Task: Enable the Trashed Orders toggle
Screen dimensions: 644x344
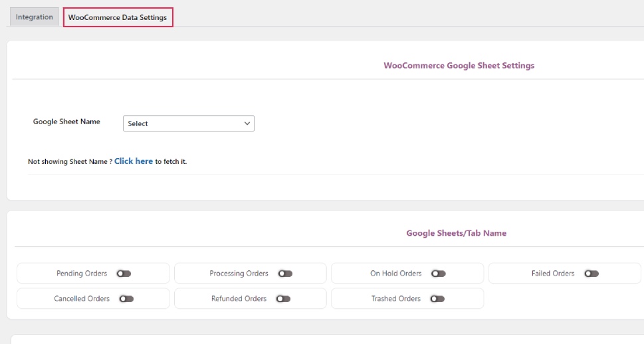Action: [x=437, y=299]
